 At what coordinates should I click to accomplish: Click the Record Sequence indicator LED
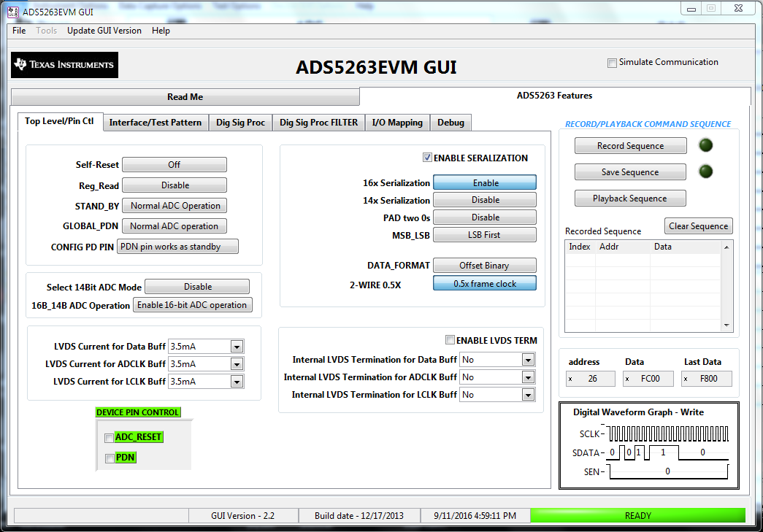click(705, 145)
